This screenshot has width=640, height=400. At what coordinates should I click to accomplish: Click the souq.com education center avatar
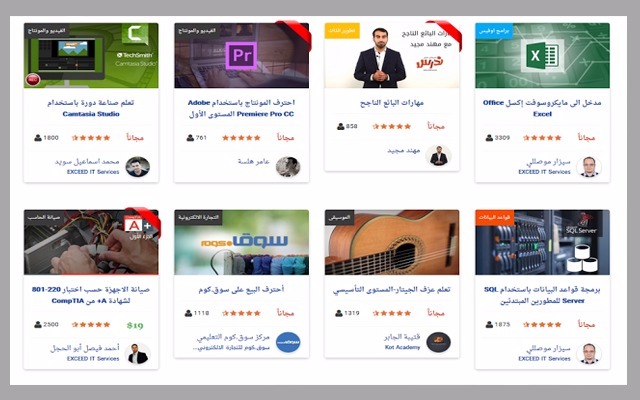pyautogui.click(x=288, y=342)
